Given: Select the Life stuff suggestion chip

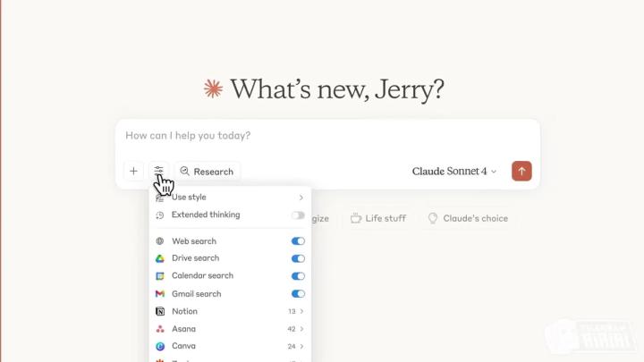Looking at the screenshot, I should point(378,218).
